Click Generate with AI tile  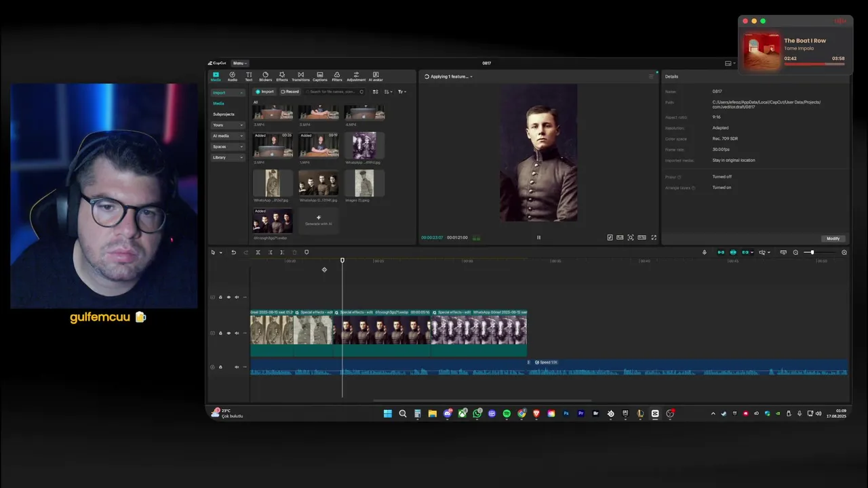(319, 220)
